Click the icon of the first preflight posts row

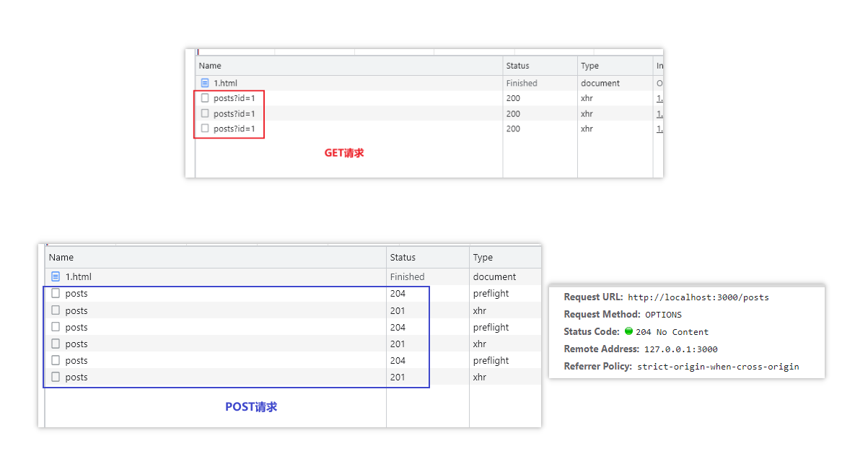tap(56, 294)
